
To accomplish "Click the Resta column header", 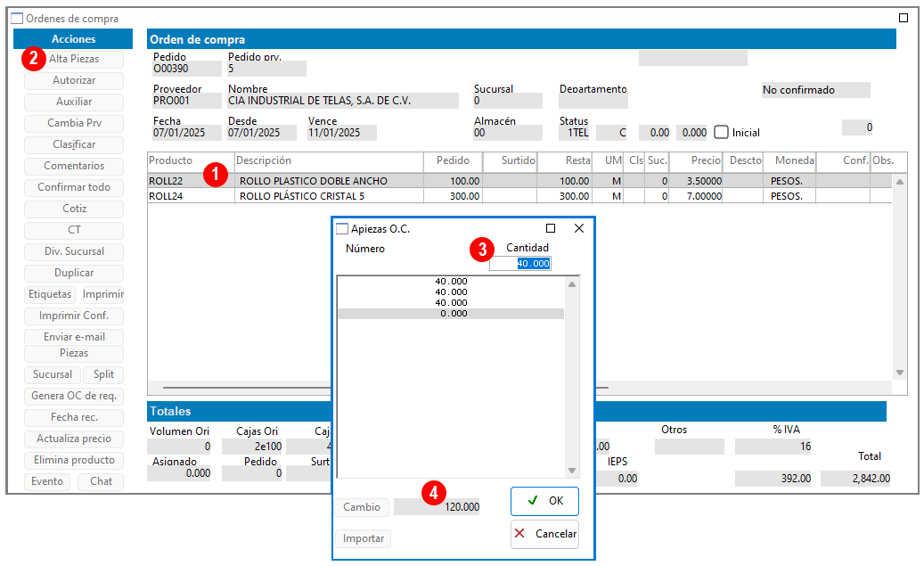I will pyautogui.click(x=565, y=160).
